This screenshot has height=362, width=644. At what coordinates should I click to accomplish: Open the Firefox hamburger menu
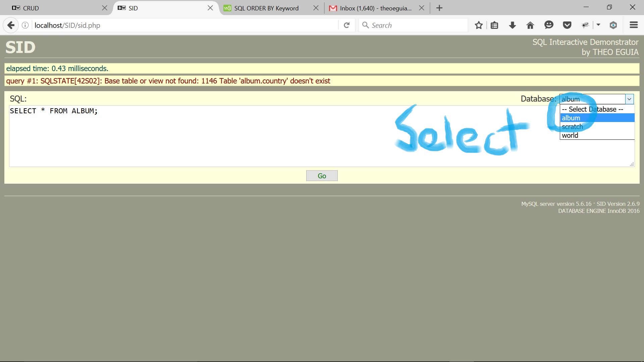click(634, 25)
